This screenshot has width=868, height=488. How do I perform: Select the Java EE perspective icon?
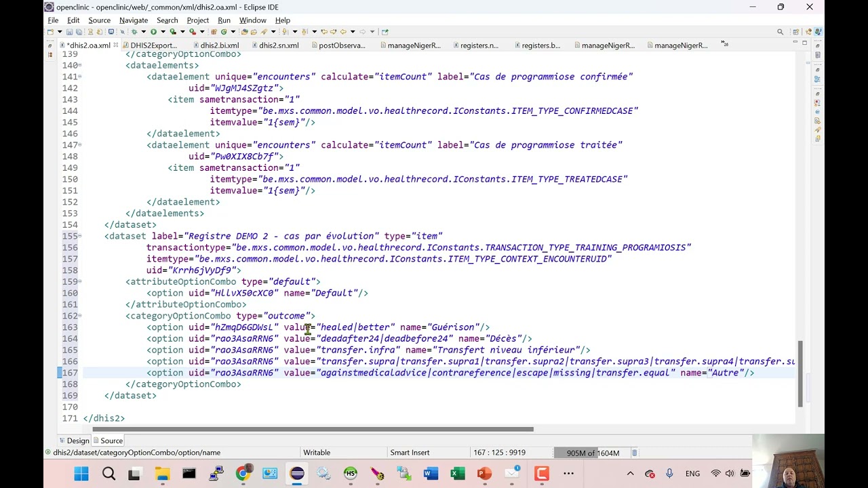pos(818,31)
